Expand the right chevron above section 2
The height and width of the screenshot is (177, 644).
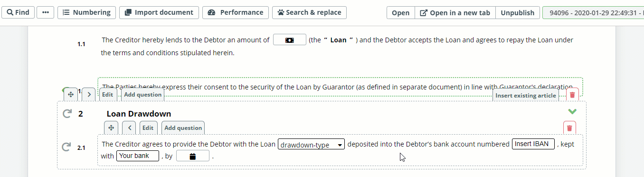89,95
